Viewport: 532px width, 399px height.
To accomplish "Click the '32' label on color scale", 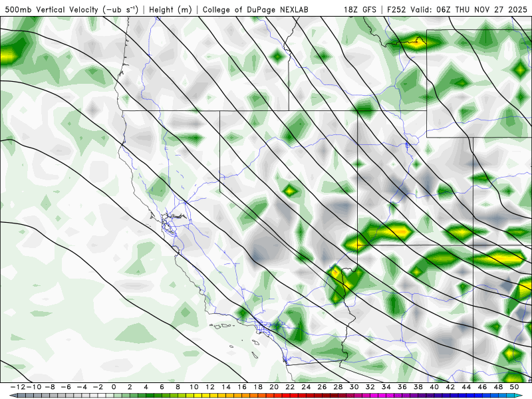I will coord(370,387).
